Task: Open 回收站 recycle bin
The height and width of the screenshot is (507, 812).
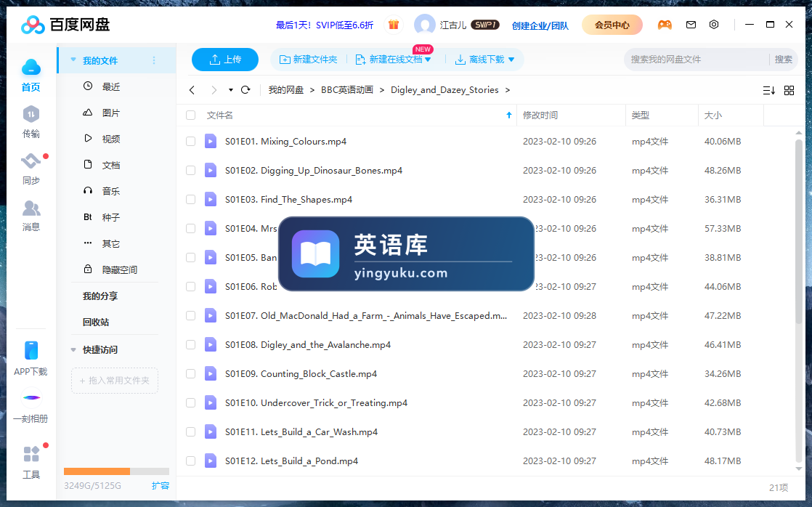Action: click(96, 322)
